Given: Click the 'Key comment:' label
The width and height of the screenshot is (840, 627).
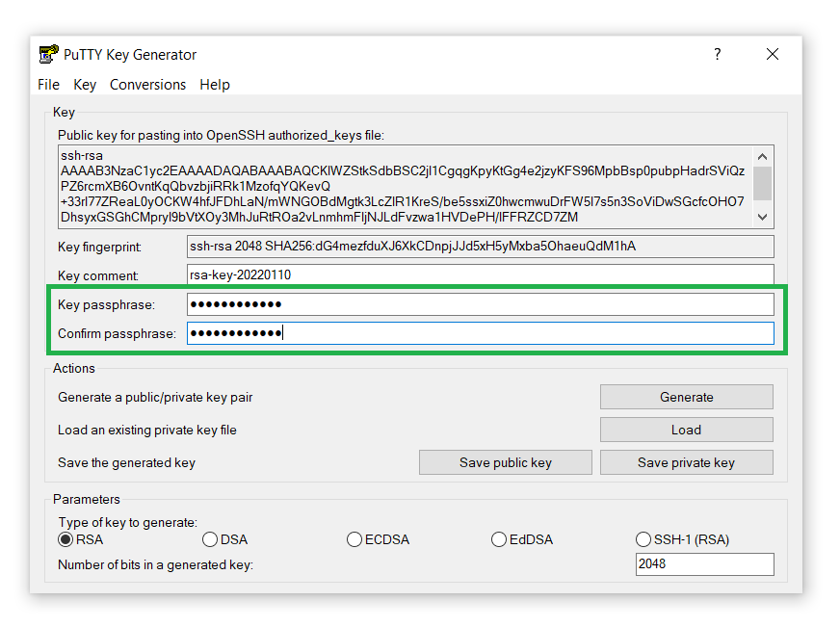Looking at the screenshot, I should [97, 275].
